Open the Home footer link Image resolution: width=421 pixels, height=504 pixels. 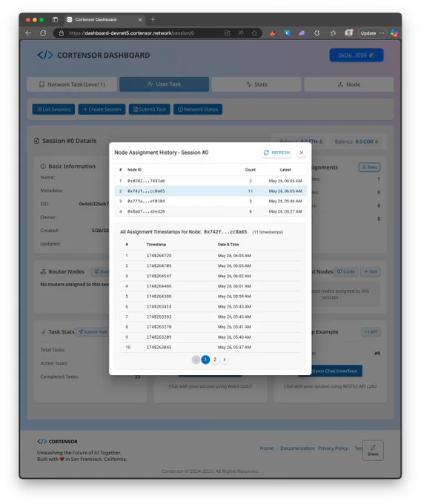pyautogui.click(x=267, y=448)
